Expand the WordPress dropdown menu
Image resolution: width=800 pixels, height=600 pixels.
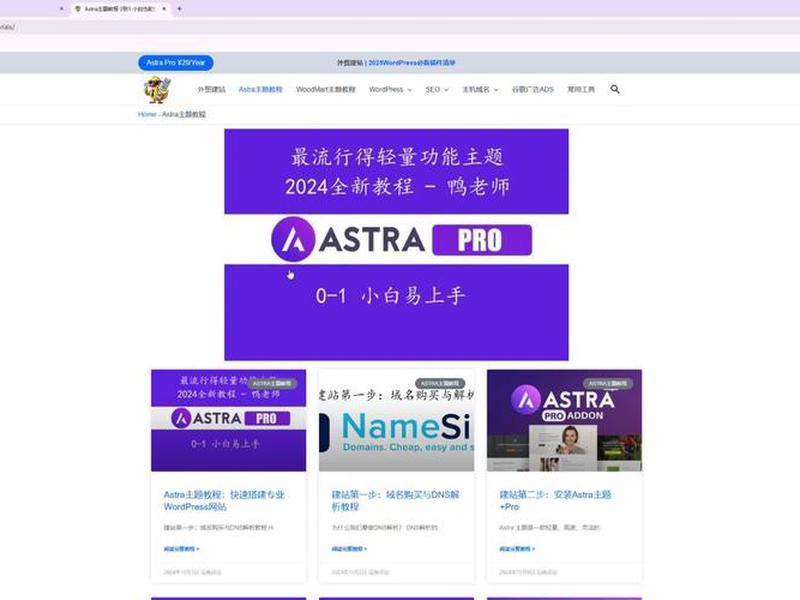pyautogui.click(x=390, y=89)
